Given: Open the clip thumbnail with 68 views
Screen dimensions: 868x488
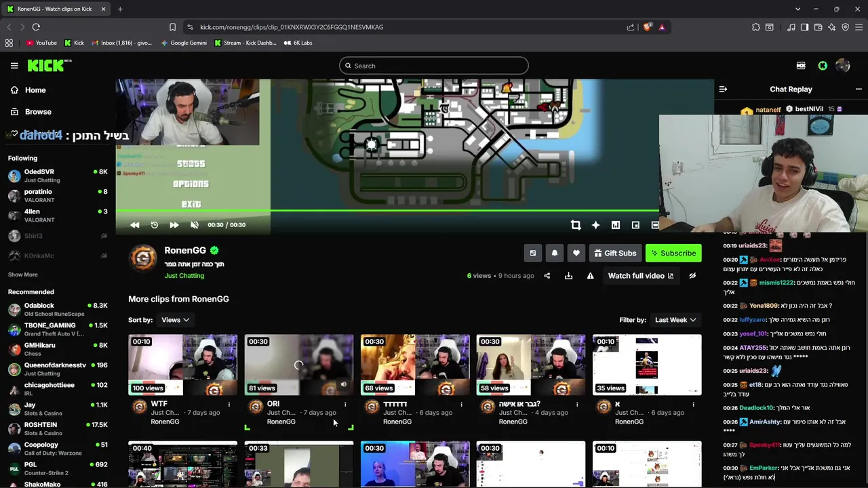Looking at the screenshot, I should click(415, 365).
